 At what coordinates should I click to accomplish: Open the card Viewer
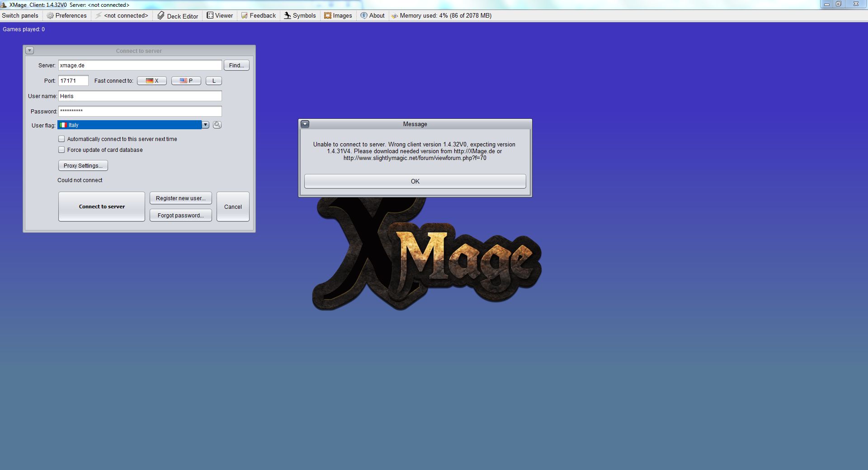(x=220, y=15)
